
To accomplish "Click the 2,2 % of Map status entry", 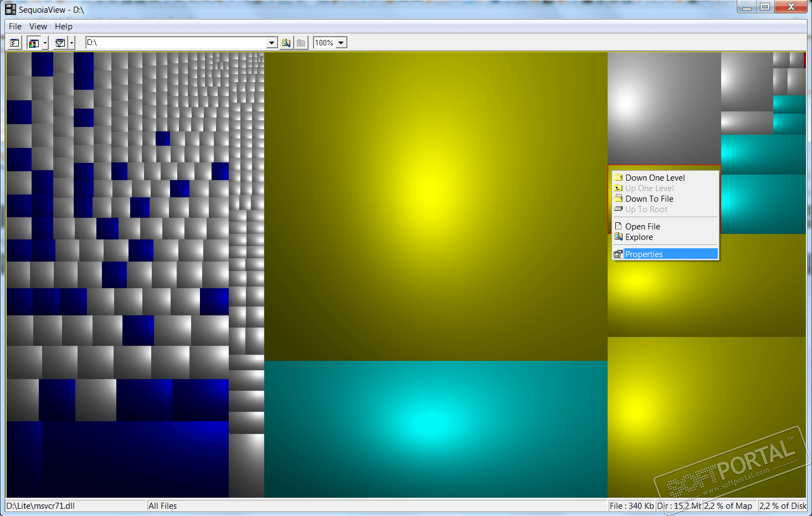I will point(728,506).
